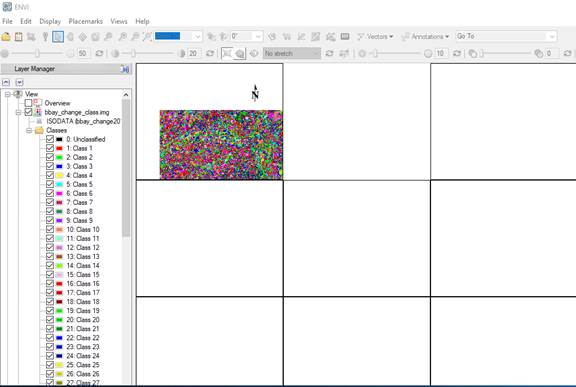Uncheck the Class 5 checkbox

[x=50, y=184]
